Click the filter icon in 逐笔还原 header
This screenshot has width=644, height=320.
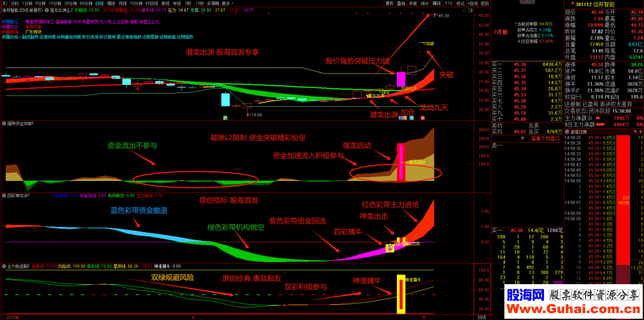coord(635,131)
